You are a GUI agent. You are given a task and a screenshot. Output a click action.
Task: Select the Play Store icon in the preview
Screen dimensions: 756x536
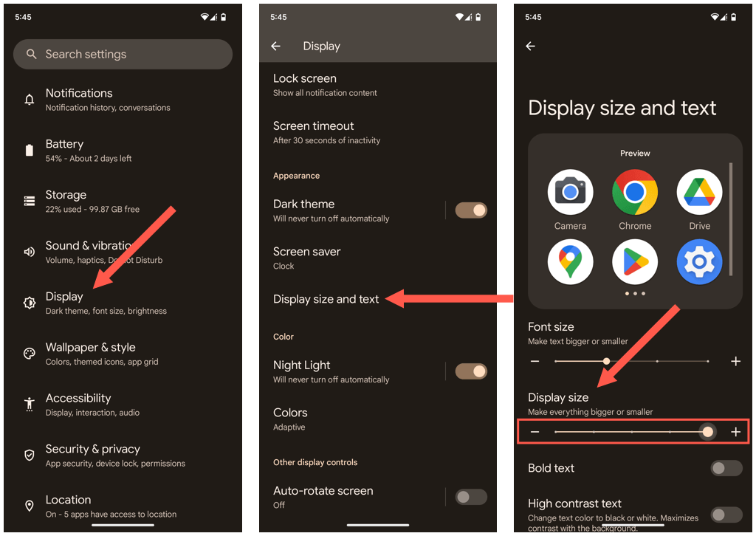point(634,262)
